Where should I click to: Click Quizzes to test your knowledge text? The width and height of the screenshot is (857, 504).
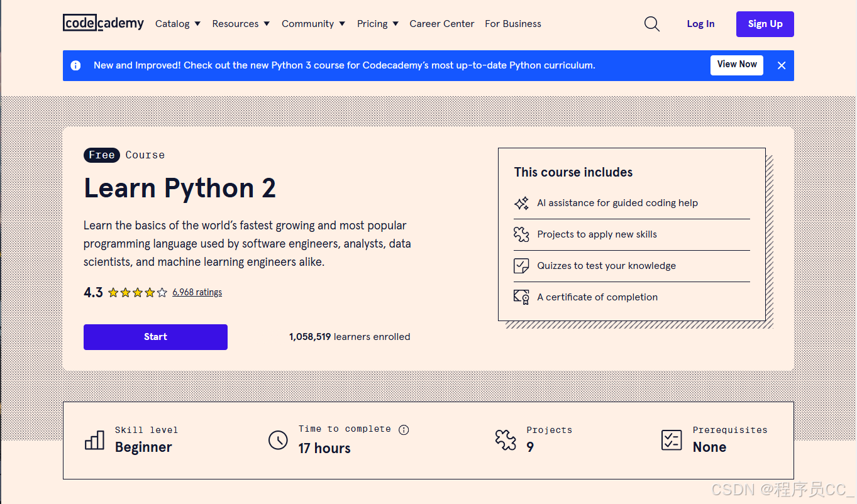click(x=606, y=266)
